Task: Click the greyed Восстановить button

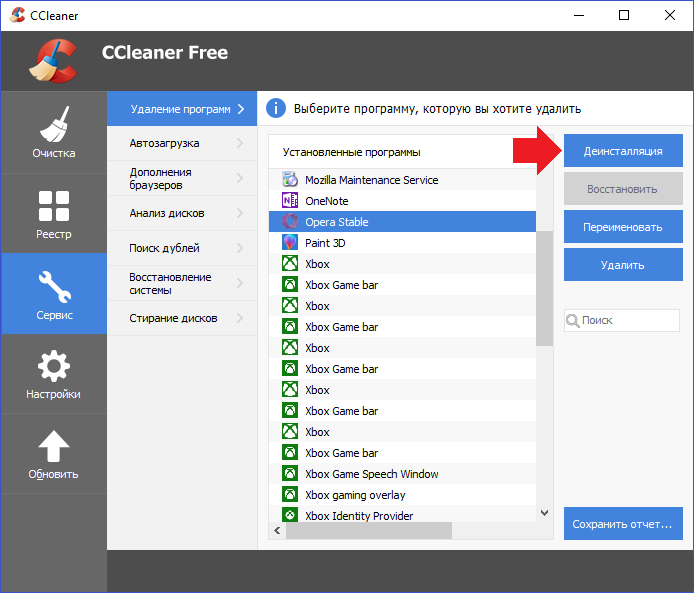Action: click(x=623, y=189)
